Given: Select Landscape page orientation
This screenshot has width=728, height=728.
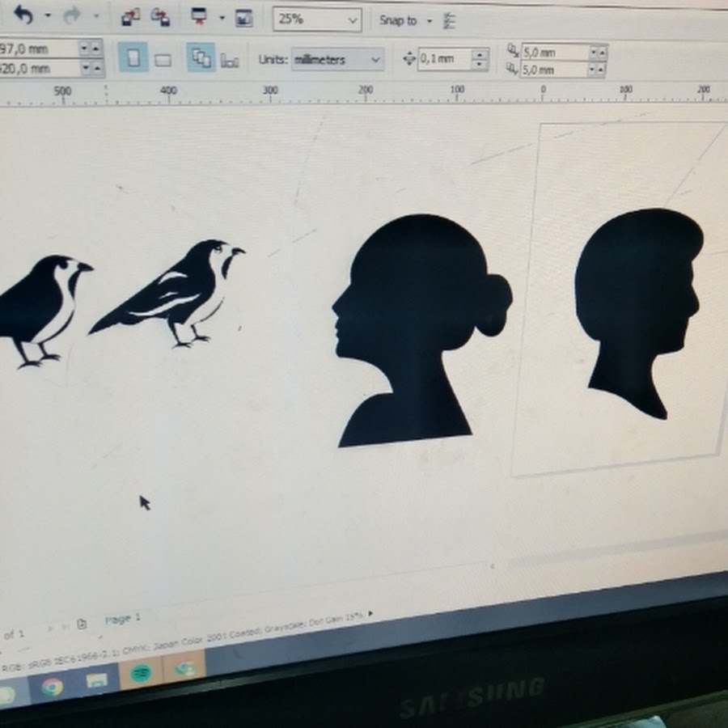Looking at the screenshot, I should (163, 60).
